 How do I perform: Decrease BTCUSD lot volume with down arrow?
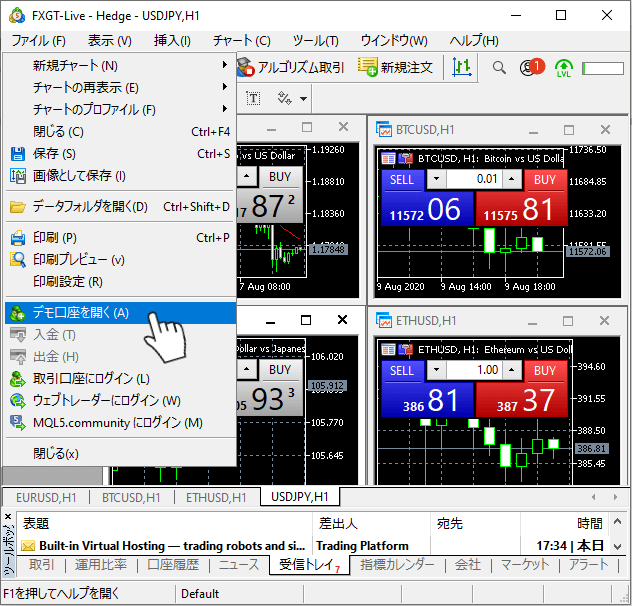(x=437, y=179)
